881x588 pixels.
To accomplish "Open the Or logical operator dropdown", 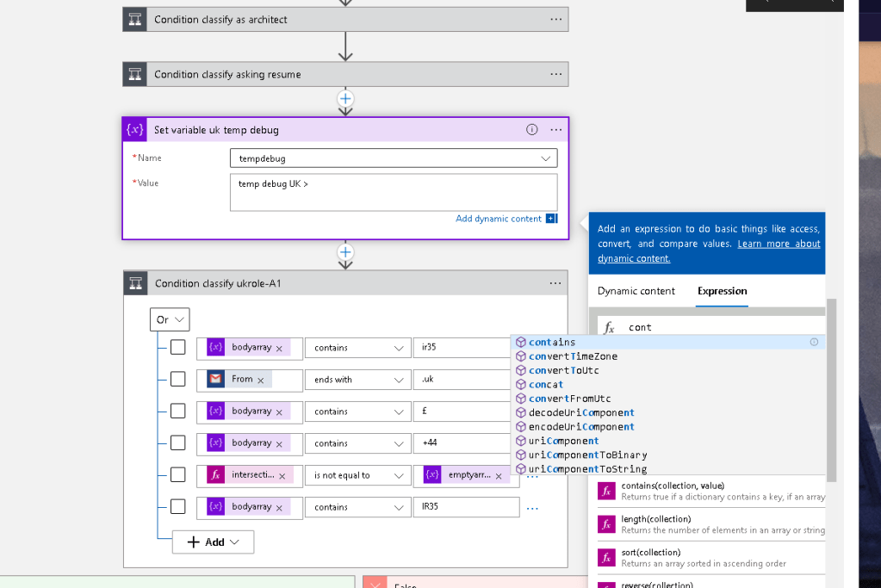I will click(170, 319).
